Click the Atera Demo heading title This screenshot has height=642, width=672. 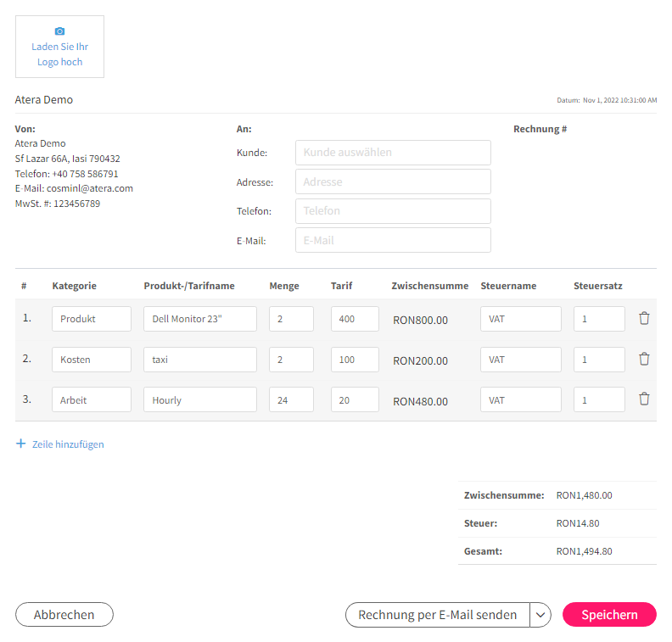(x=44, y=100)
